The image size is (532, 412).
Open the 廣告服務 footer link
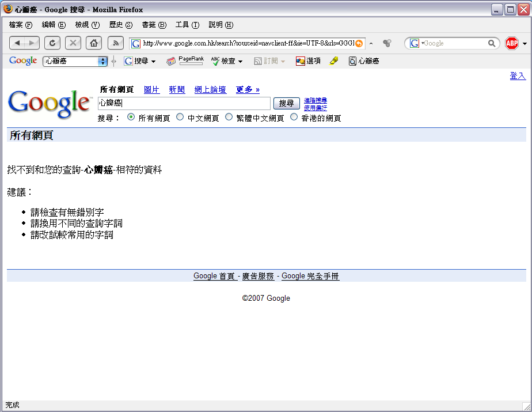click(258, 276)
